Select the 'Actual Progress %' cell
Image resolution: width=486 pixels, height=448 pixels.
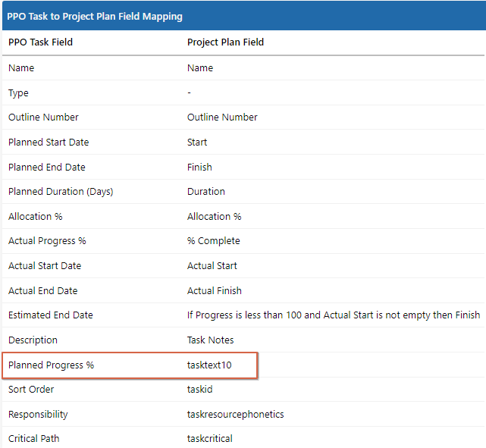click(x=47, y=241)
